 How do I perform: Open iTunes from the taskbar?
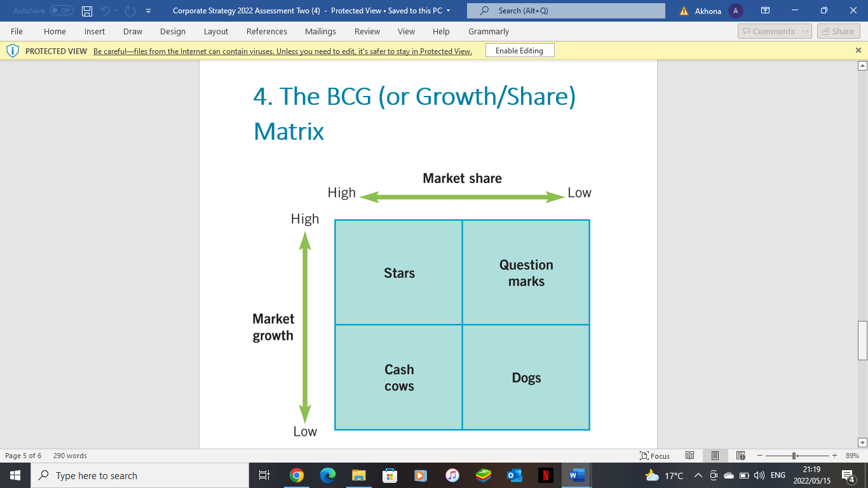pos(452,475)
